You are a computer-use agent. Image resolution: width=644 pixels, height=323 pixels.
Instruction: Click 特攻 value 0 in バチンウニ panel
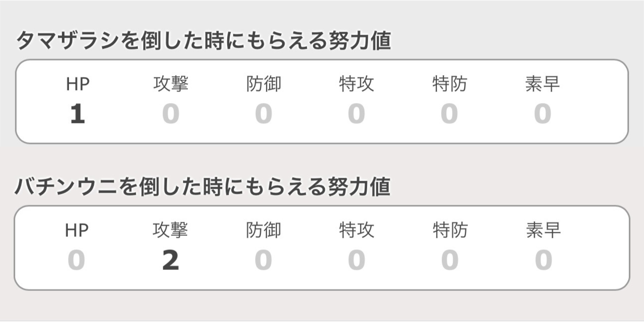point(357,260)
